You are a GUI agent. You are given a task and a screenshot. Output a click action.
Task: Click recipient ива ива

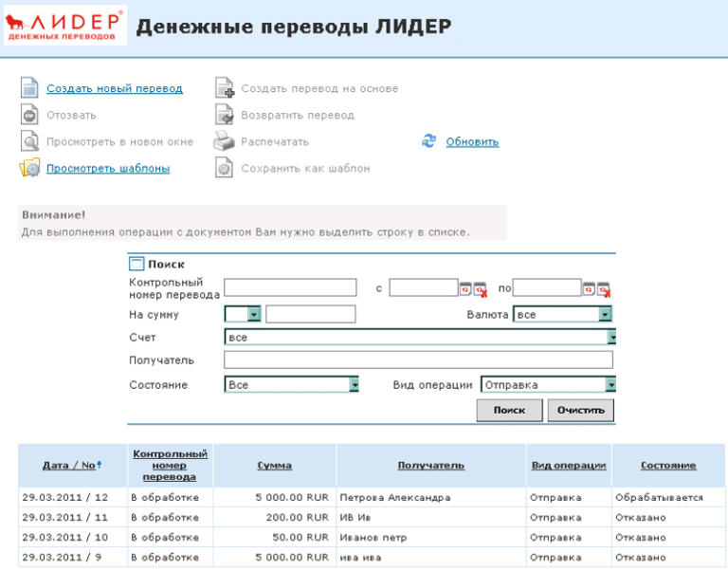(360, 558)
